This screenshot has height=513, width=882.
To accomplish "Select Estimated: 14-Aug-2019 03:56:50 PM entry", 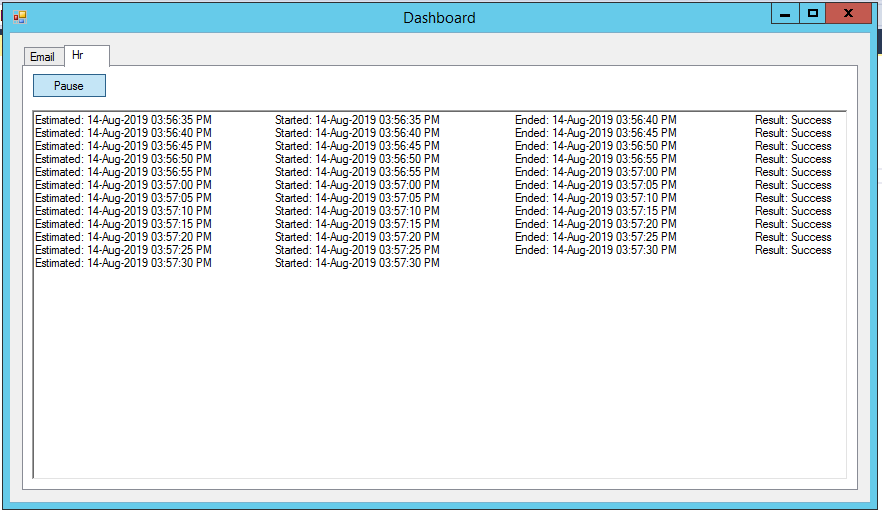I will point(123,159).
